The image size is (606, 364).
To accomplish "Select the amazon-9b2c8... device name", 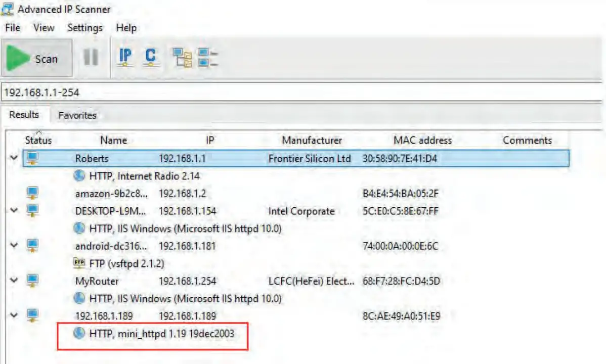I will click(x=111, y=193).
